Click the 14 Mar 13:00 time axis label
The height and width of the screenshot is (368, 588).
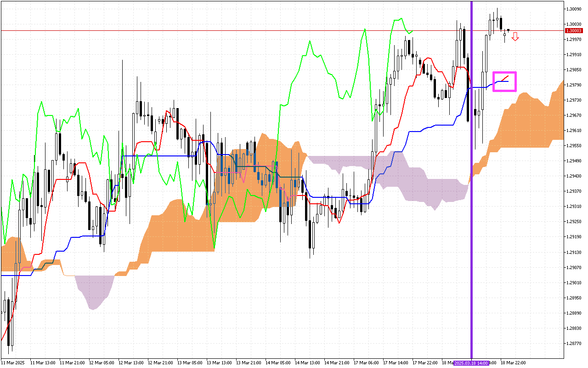tap(307, 363)
